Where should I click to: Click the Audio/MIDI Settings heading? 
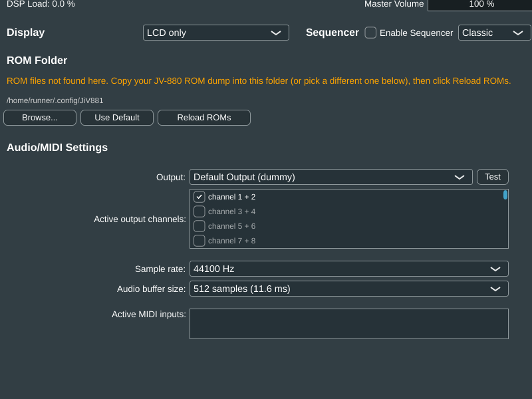(x=57, y=147)
